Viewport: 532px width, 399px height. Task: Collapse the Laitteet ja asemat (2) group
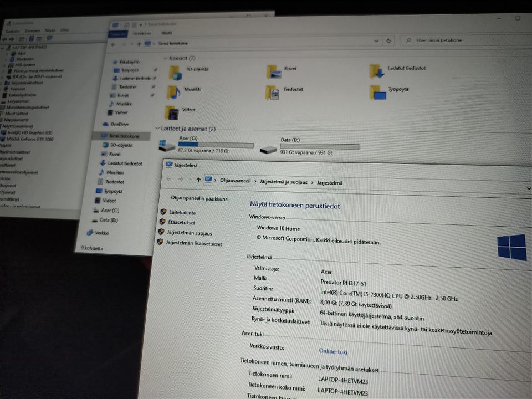pos(157,128)
